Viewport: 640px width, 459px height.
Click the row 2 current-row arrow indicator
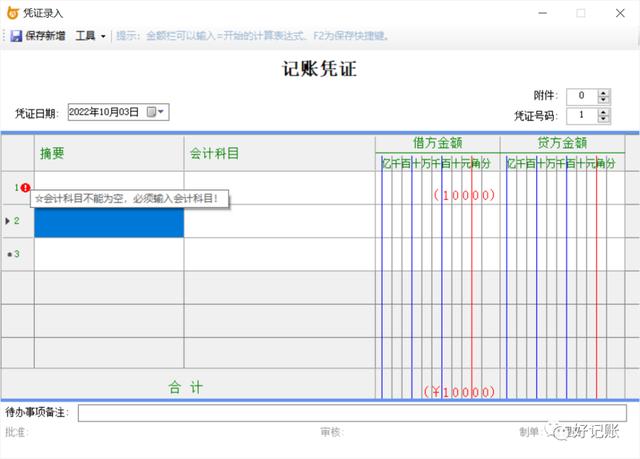coord(8,221)
